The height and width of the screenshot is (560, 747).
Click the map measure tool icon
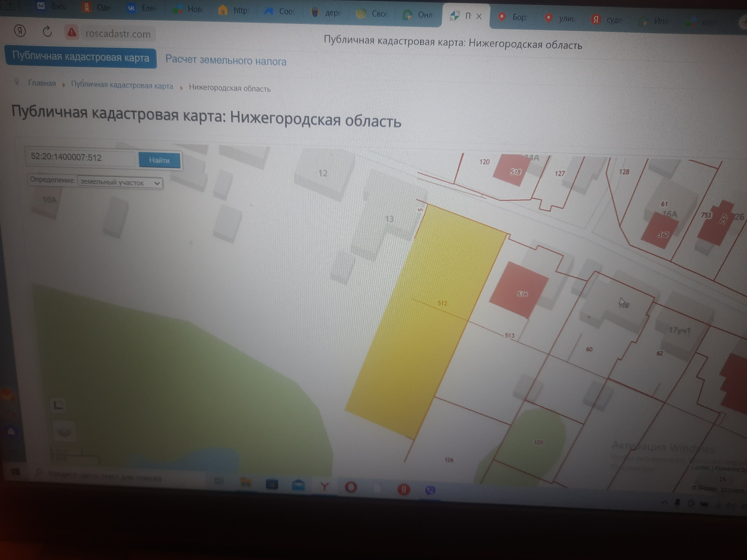(58, 405)
